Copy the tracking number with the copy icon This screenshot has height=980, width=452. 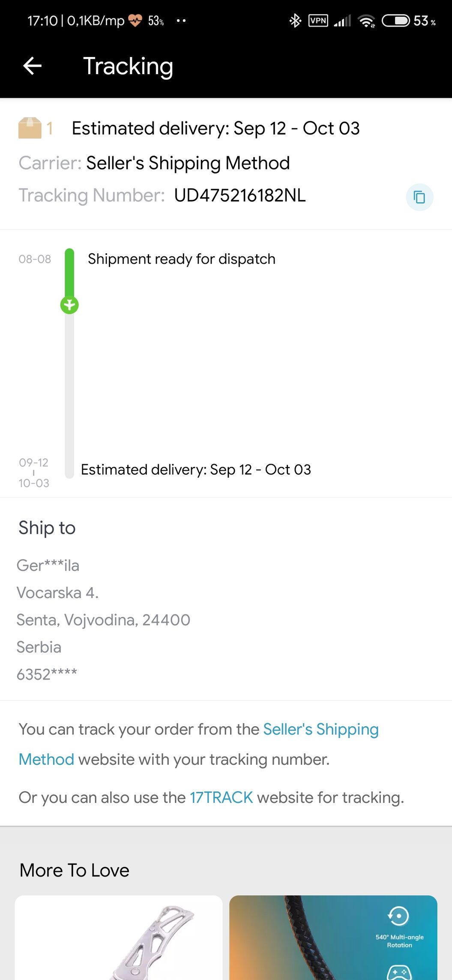(419, 197)
